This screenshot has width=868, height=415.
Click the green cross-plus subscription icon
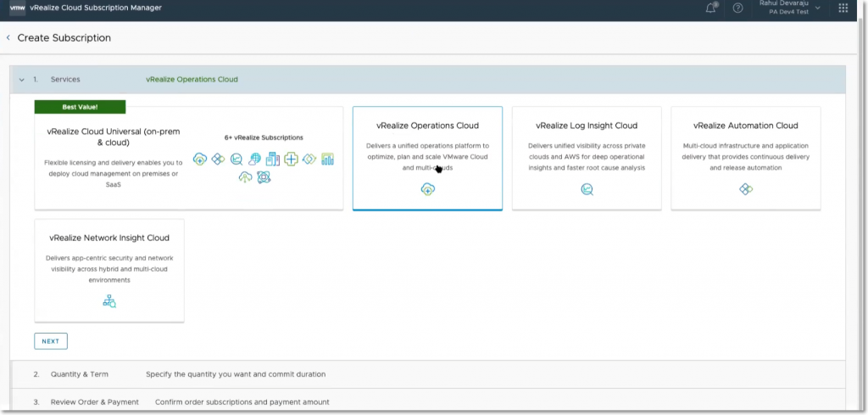[x=291, y=160]
